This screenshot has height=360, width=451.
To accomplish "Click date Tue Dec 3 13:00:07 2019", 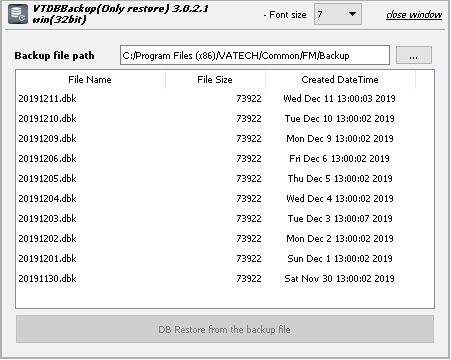I will tap(340, 219).
